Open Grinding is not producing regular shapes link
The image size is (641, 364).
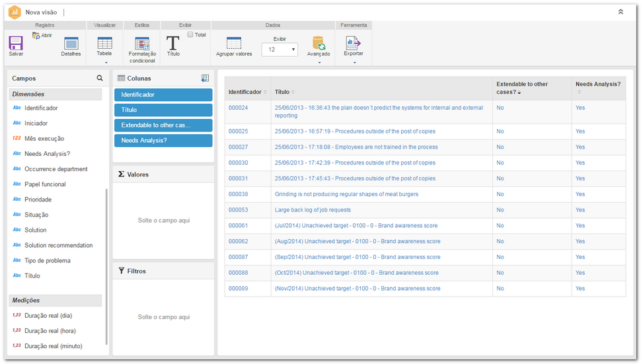347,194
